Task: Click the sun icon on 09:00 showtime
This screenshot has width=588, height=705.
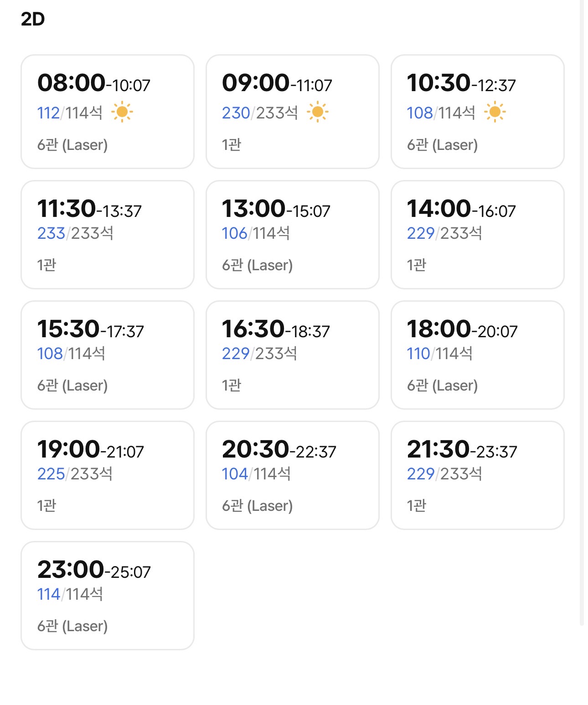Action: coord(317,112)
